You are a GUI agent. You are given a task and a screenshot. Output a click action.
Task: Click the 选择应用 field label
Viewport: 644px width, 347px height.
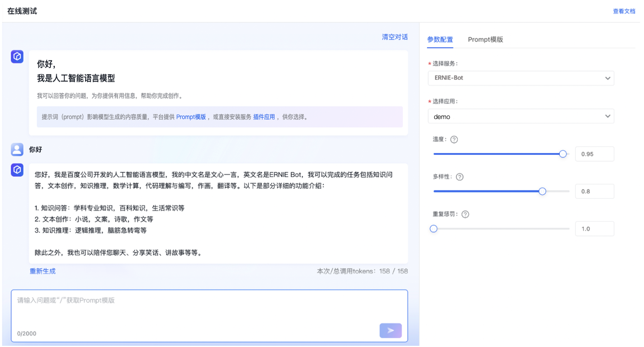point(445,101)
